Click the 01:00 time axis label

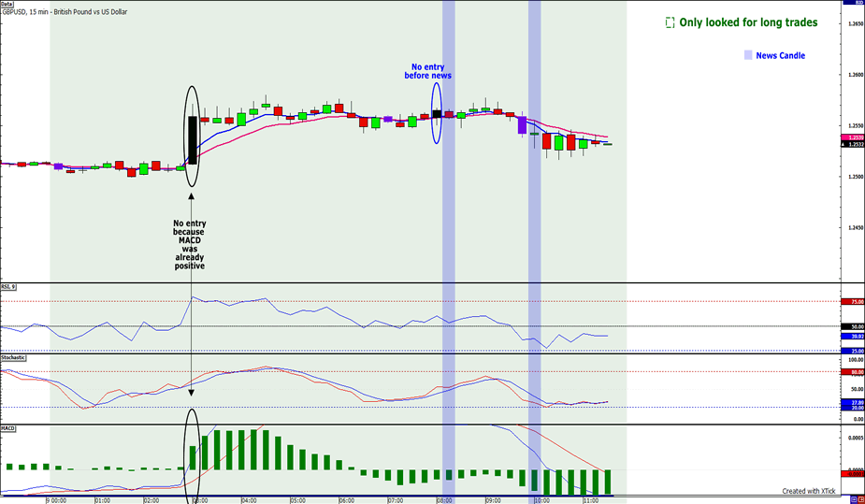tap(102, 500)
